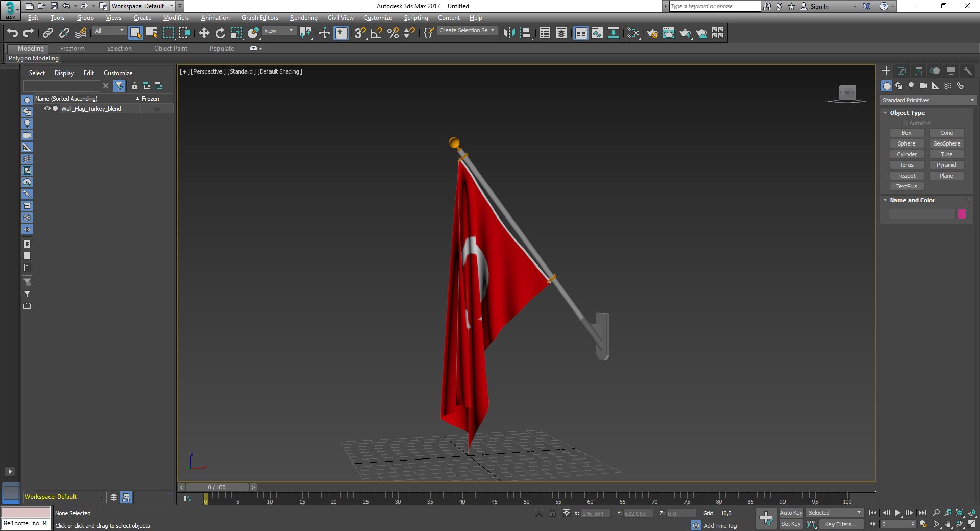Open the Create Selection Set dropdown
Image resolution: width=980 pixels, height=531 pixels.
(467, 31)
